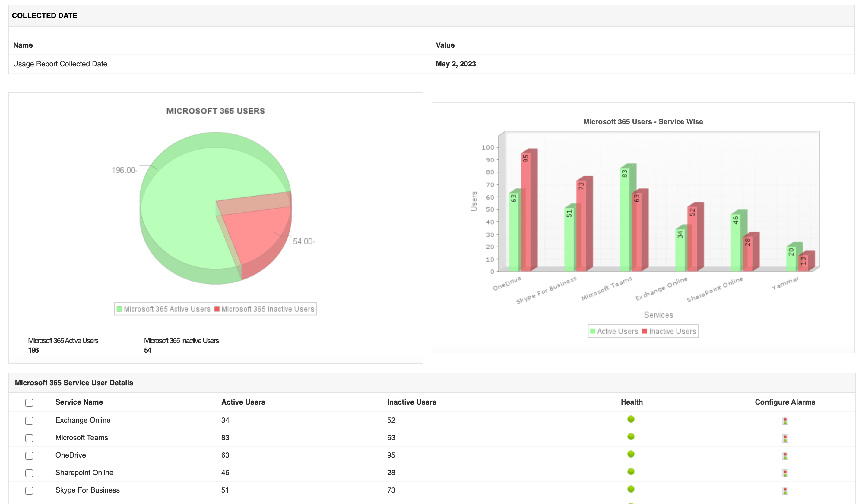
Task: Click OneDrive inactive users value 95
Action: coord(391,455)
